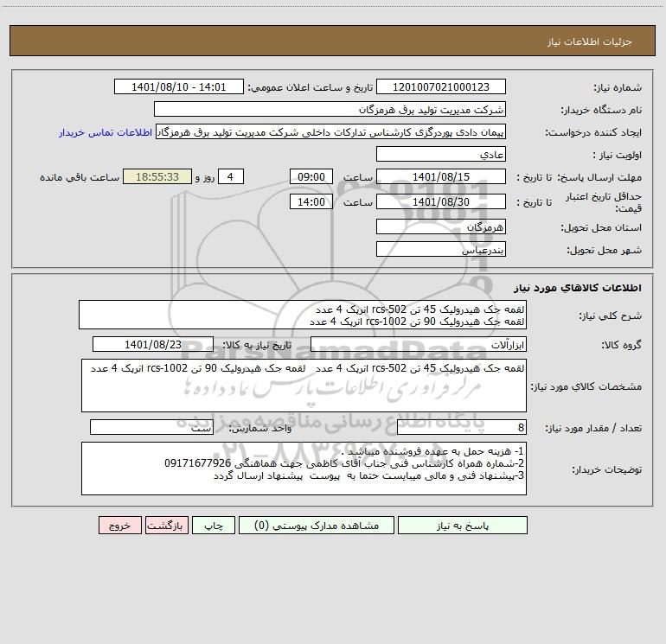Open اطلاعات تماس خریدار link
Screen dimensions: 666x644
point(106,132)
